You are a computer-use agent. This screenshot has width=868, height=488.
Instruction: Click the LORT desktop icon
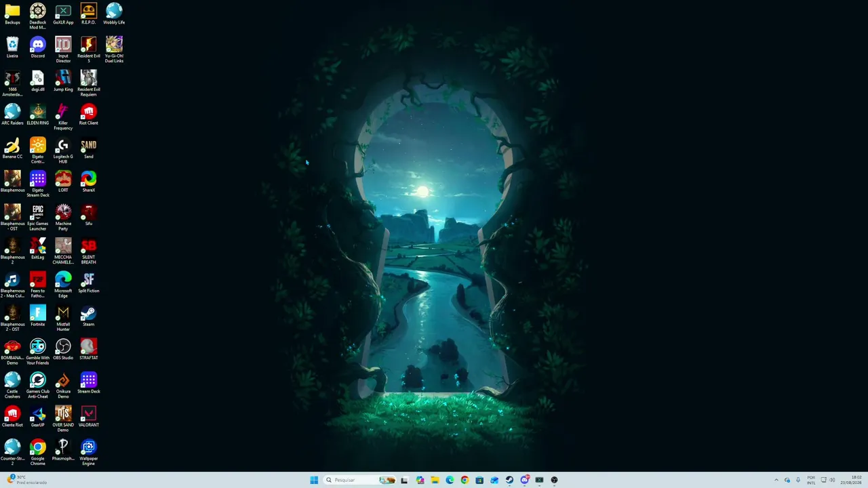point(63,182)
